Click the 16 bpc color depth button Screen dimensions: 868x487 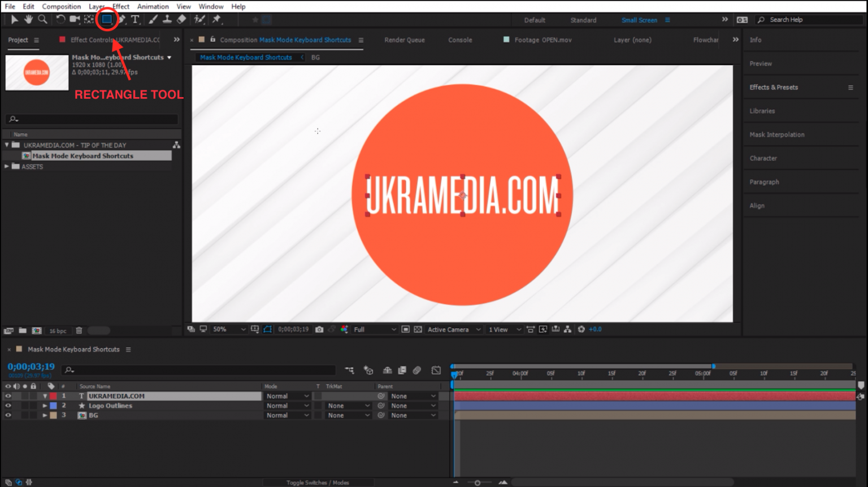[x=58, y=331]
